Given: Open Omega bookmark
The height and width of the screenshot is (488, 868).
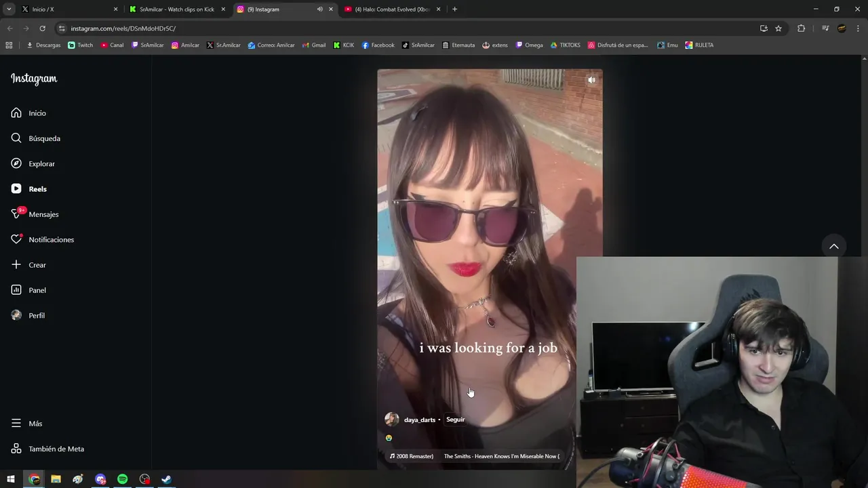Looking at the screenshot, I should coord(530,45).
